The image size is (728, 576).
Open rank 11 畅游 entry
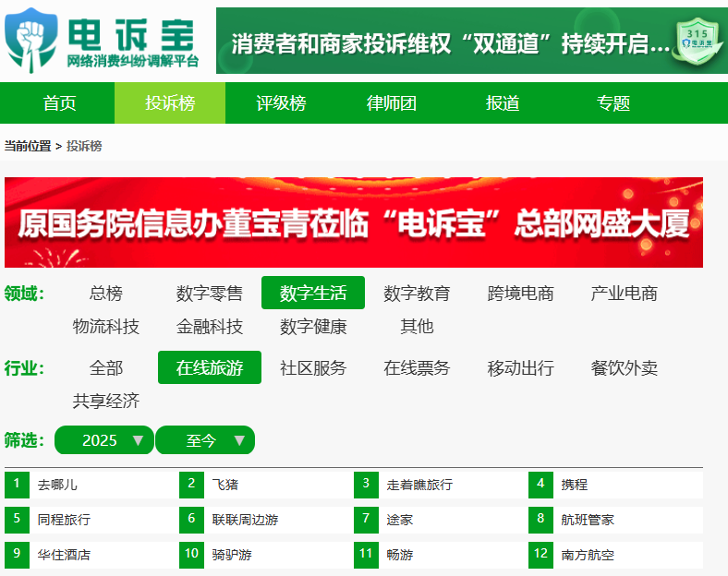click(x=441, y=555)
